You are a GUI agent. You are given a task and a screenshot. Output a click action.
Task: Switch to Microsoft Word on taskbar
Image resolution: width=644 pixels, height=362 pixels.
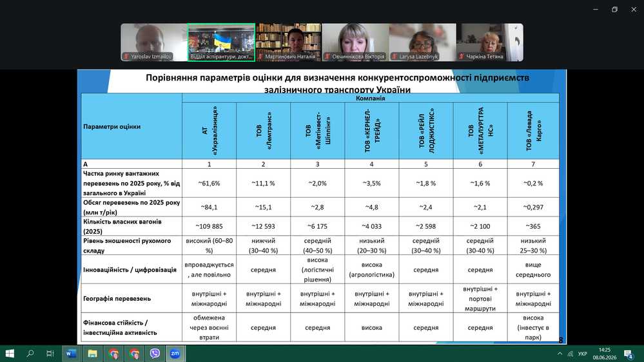pyautogui.click(x=71, y=354)
